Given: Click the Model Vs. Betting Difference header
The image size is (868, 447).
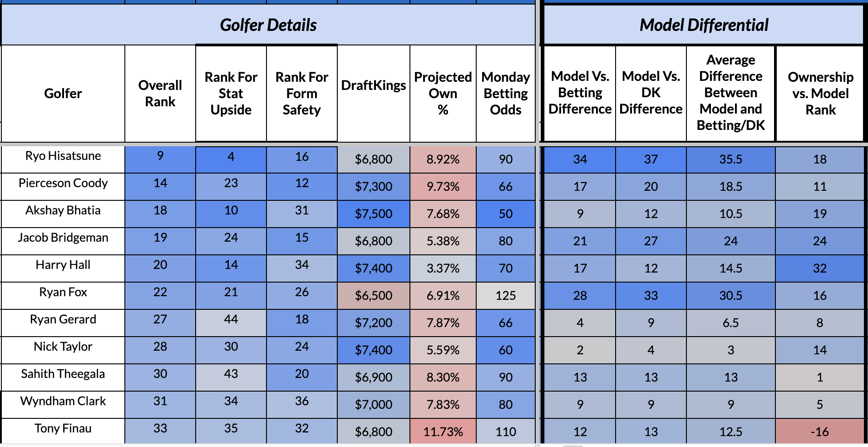Looking at the screenshot, I should [x=580, y=93].
